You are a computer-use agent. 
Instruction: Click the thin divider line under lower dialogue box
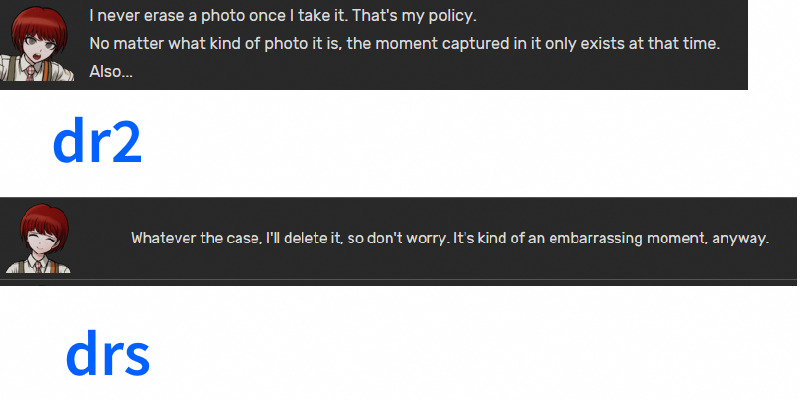(398, 279)
